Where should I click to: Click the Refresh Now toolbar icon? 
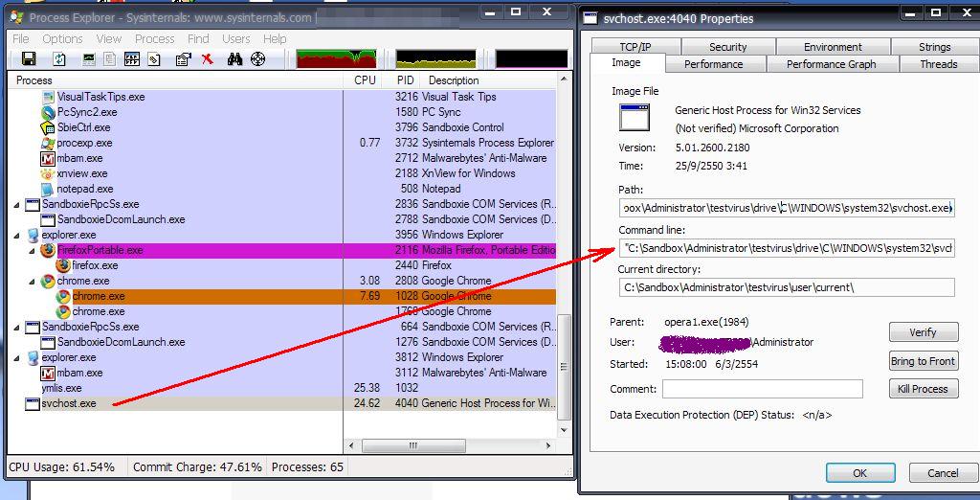point(59,58)
